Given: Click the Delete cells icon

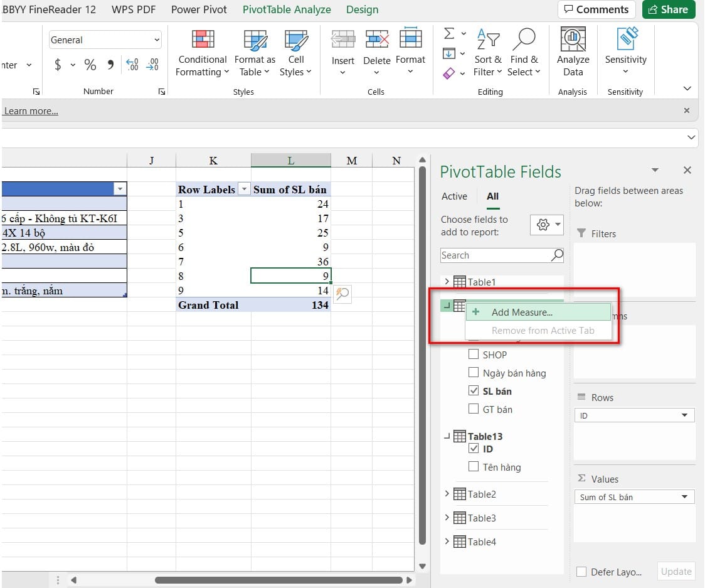Looking at the screenshot, I should pos(377,40).
